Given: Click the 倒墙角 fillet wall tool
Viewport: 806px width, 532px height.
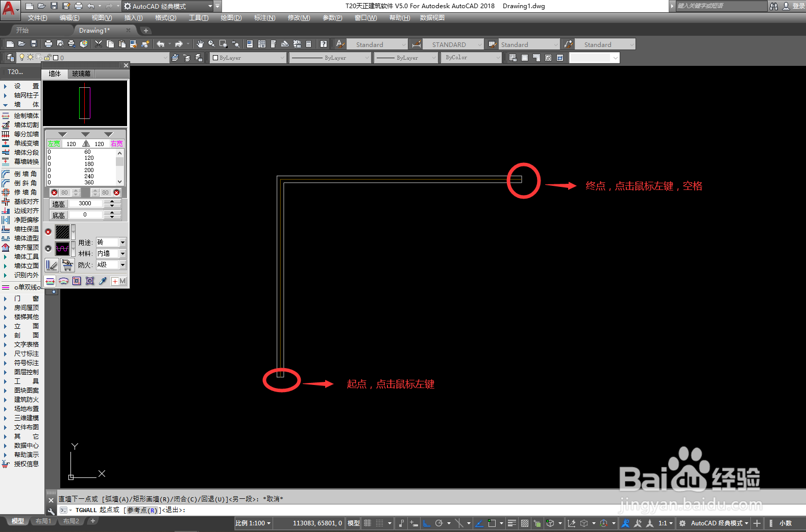Looking at the screenshot, I should pos(20,174).
